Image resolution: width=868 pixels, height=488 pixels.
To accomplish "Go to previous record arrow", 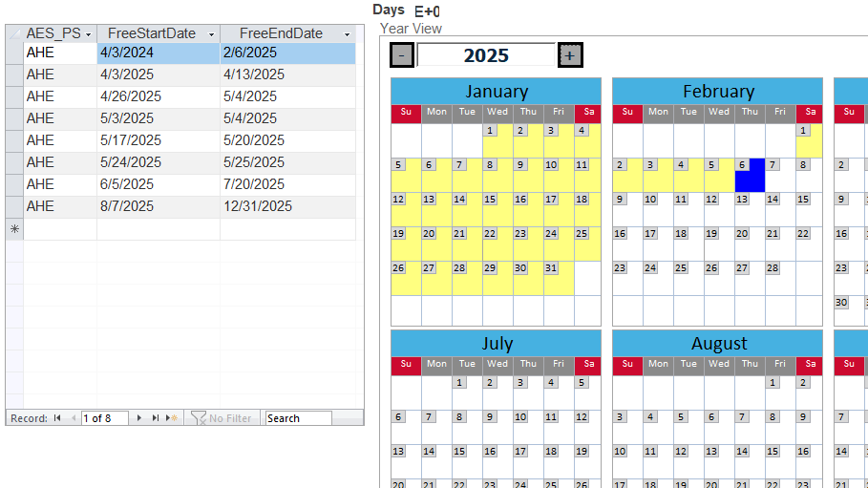I will tap(74, 418).
